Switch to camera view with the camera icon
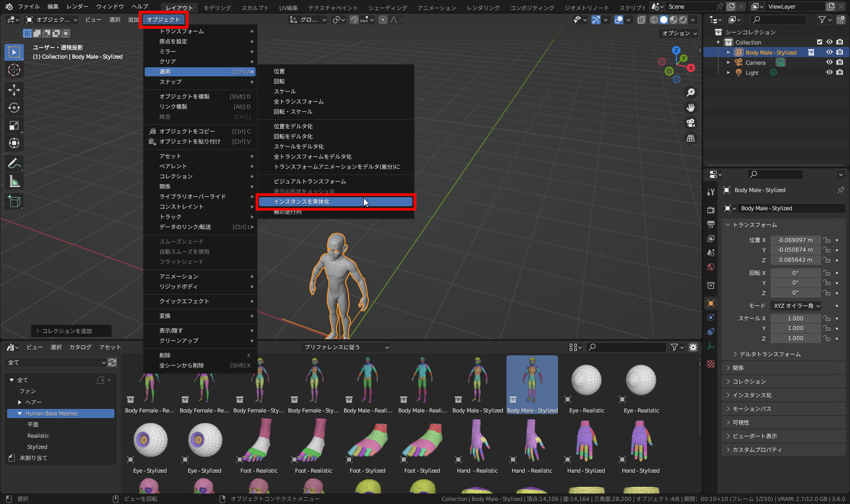 point(691,123)
